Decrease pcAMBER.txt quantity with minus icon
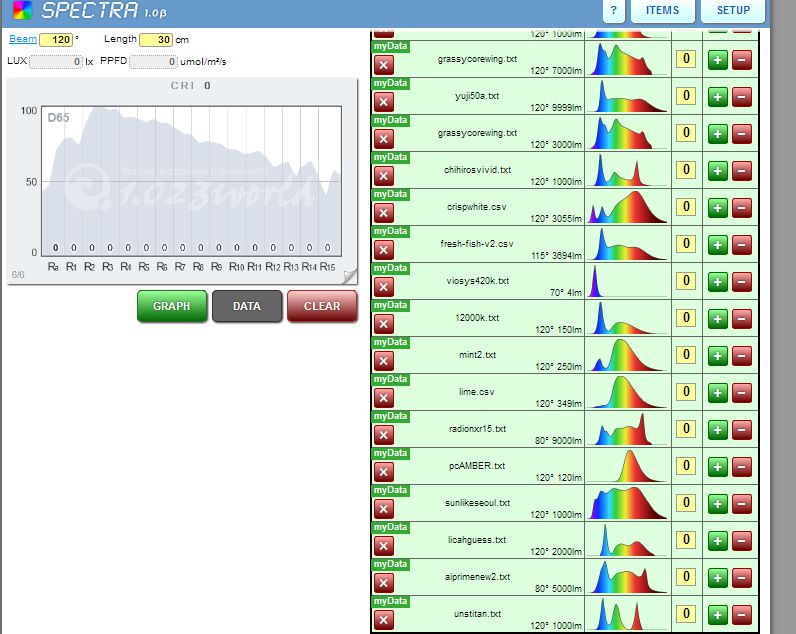Viewport: 796px width, 634px height. pyautogui.click(x=742, y=468)
